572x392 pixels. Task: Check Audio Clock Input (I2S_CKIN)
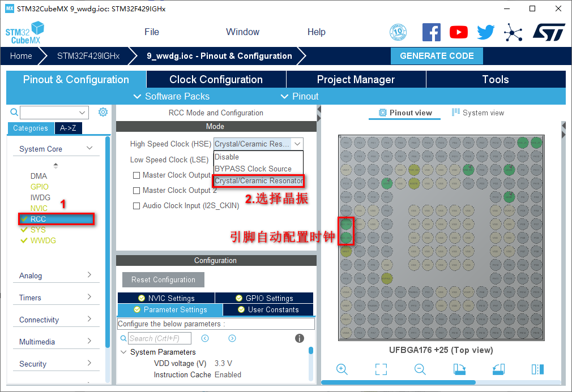point(136,206)
